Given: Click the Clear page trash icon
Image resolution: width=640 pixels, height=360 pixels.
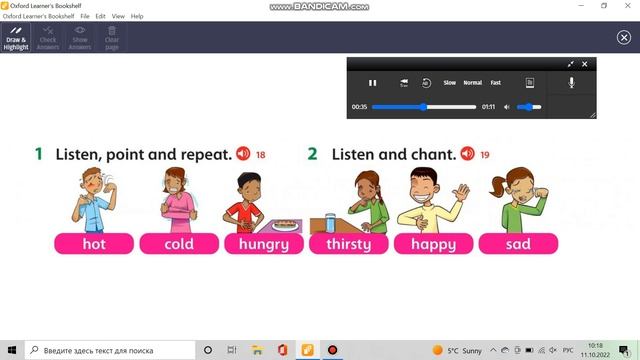Looking at the screenshot, I should point(112,31).
